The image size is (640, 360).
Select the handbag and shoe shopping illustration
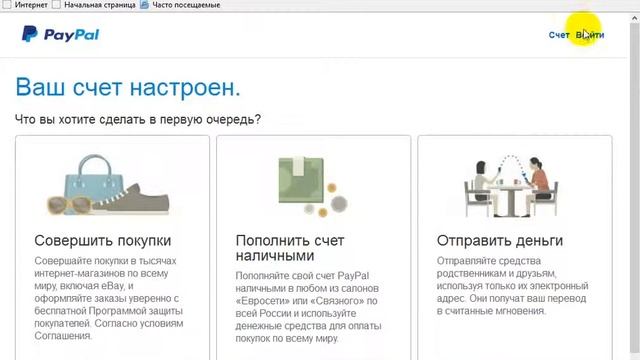pyautogui.click(x=108, y=184)
